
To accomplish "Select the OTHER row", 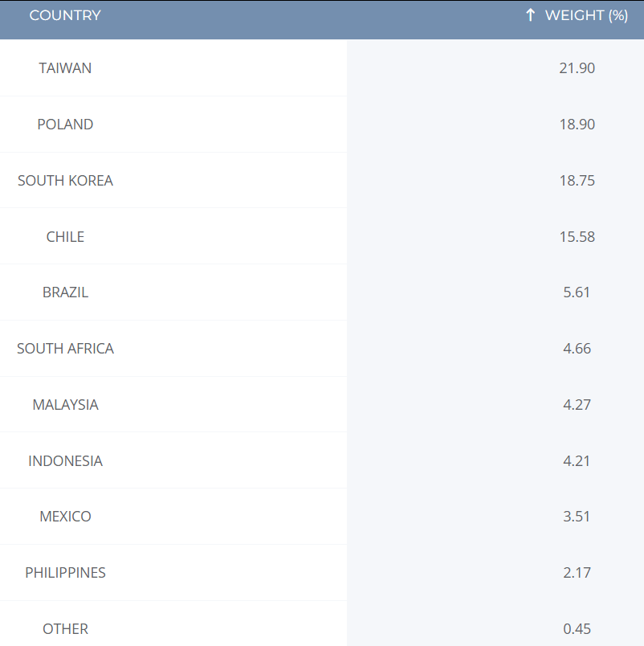I will (x=65, y=628).
